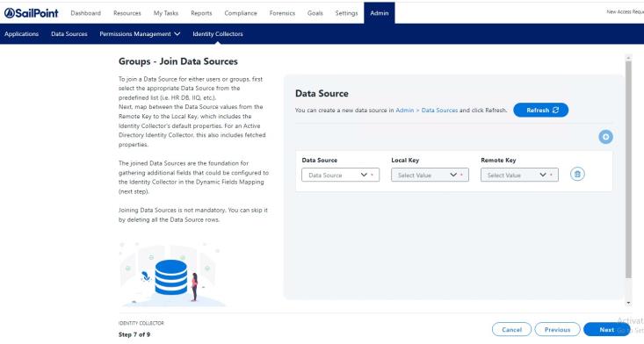The image size is (644, 344).
Task: Open the Reports menu
Action: click(201, 13)
